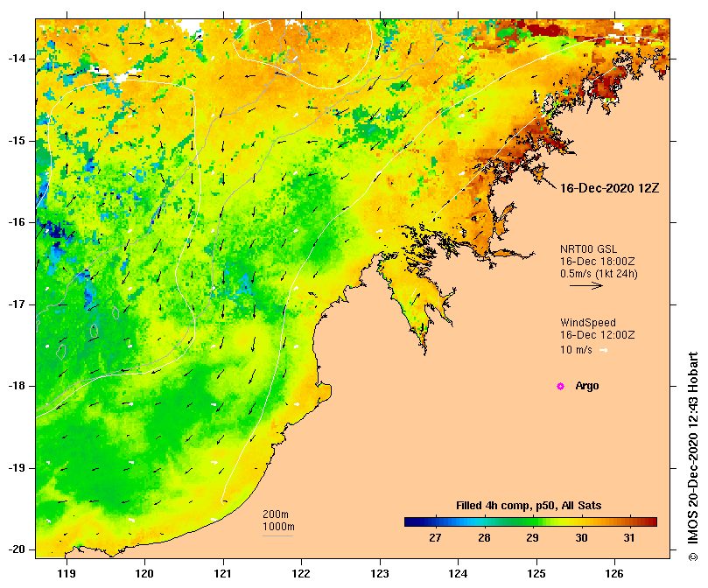This screenshot has width=708, height=588.
Task: Click the white 10 m/s wind arrow
Action: point(603,350)
